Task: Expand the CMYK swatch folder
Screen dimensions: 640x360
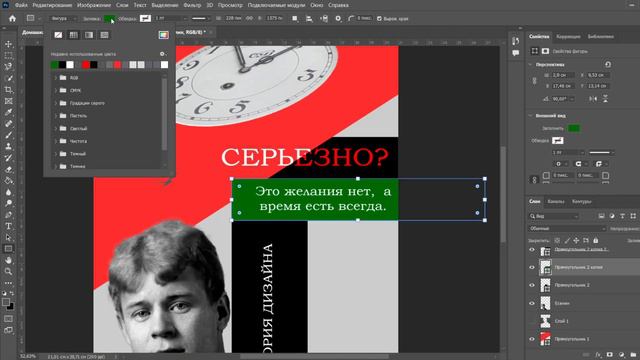Action: pyautogui.click(x=56, y=90)
